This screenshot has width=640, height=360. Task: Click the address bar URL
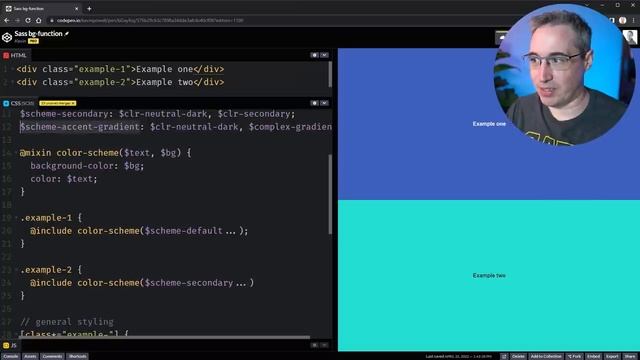[x=150, y=20]
